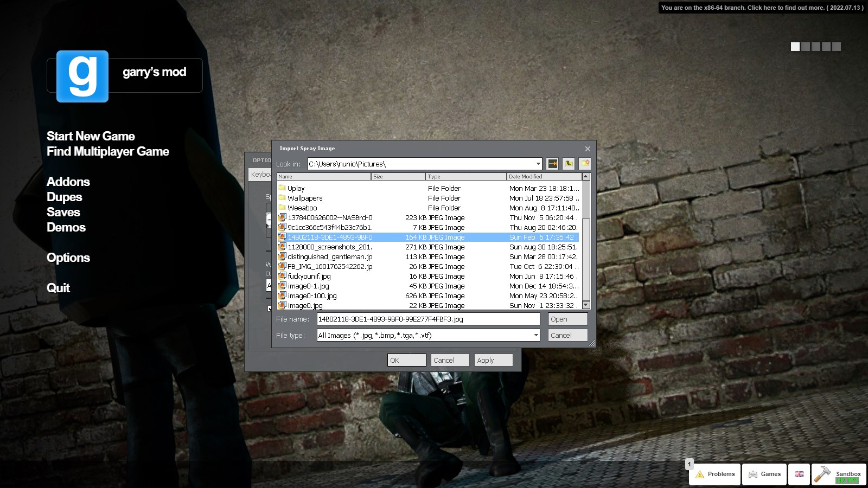Create a new folder icon
868x488 pixels.
point(585,164)
